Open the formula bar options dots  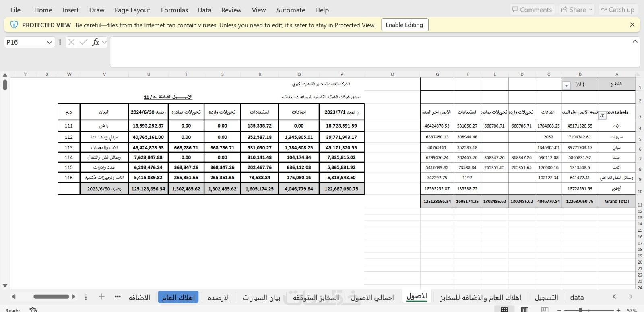tap(60, 42)
